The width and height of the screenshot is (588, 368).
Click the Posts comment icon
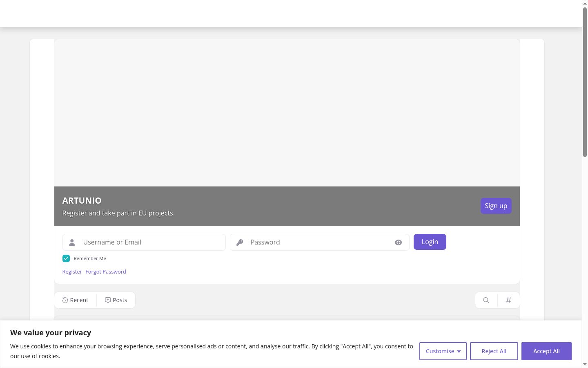tap(108, 300)
